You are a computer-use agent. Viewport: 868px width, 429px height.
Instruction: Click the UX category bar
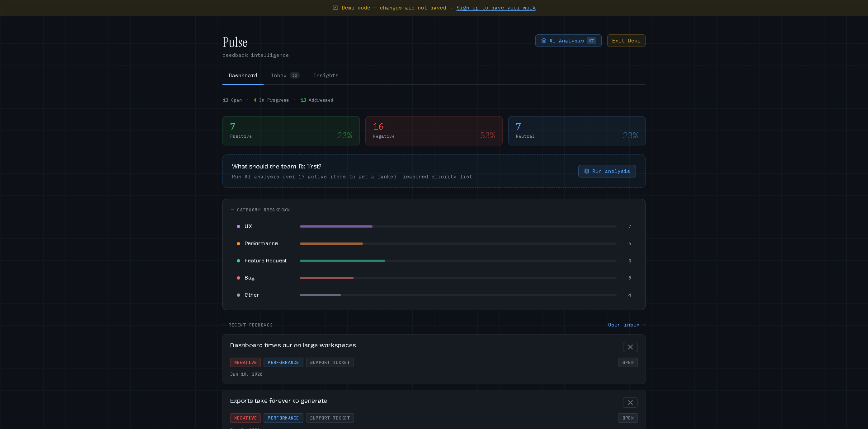click(458, 226)
